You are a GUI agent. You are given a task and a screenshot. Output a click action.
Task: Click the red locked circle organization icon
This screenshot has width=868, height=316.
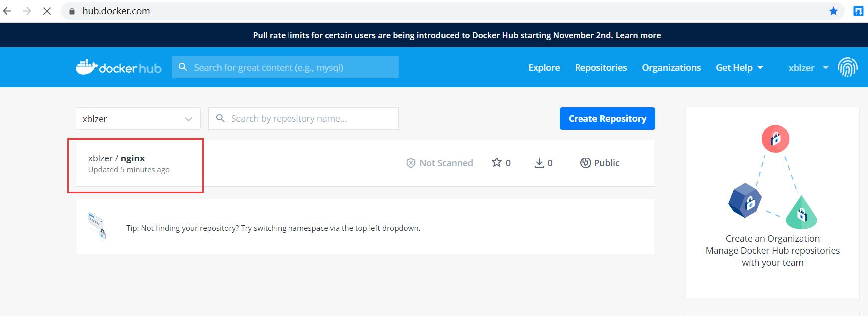775,139
